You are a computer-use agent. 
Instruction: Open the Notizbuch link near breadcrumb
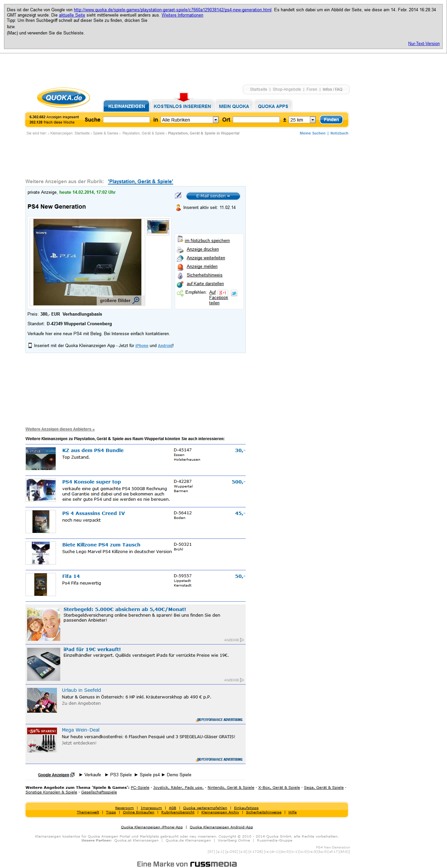[339, 133]
